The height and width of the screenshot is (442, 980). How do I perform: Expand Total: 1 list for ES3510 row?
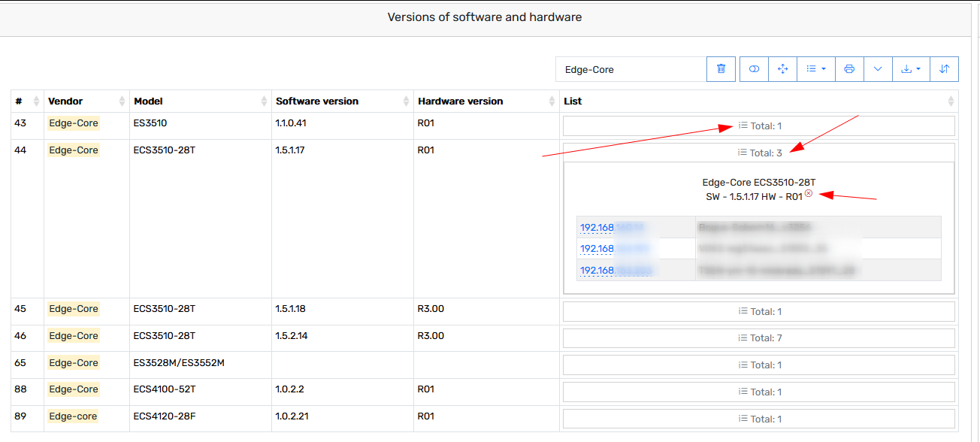(x=759, y=126)
